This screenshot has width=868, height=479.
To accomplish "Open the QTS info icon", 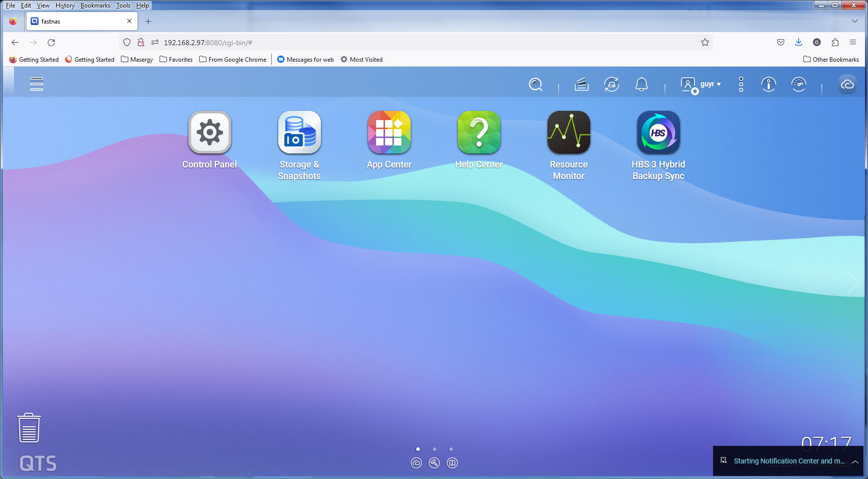I will [x=768, y=84].
